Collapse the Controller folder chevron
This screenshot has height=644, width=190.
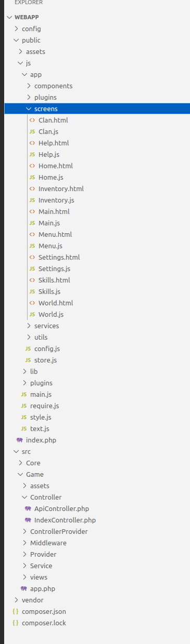coord(25,497)
